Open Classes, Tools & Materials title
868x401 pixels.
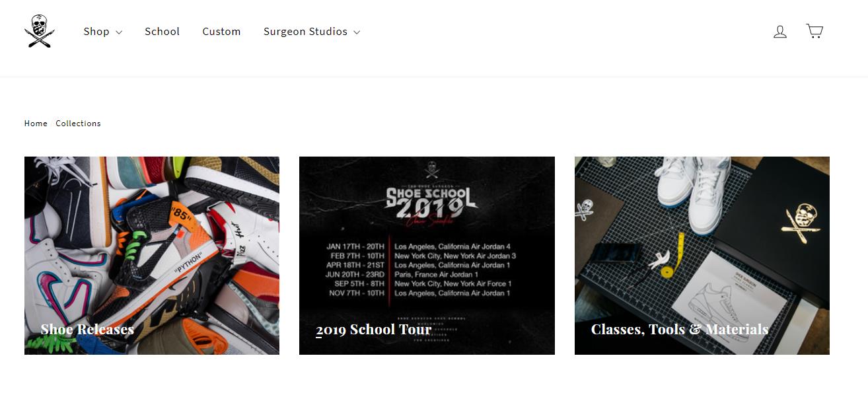point(680,329)
